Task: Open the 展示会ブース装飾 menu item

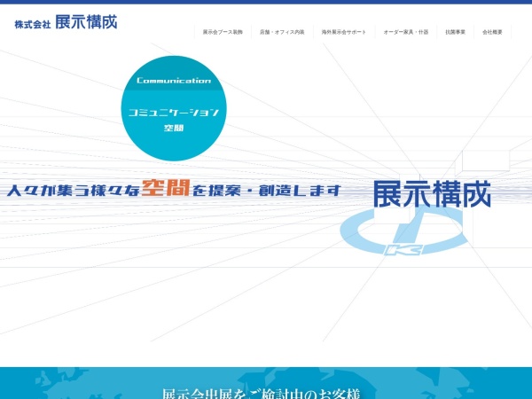Action: click(x=223, y=32)
